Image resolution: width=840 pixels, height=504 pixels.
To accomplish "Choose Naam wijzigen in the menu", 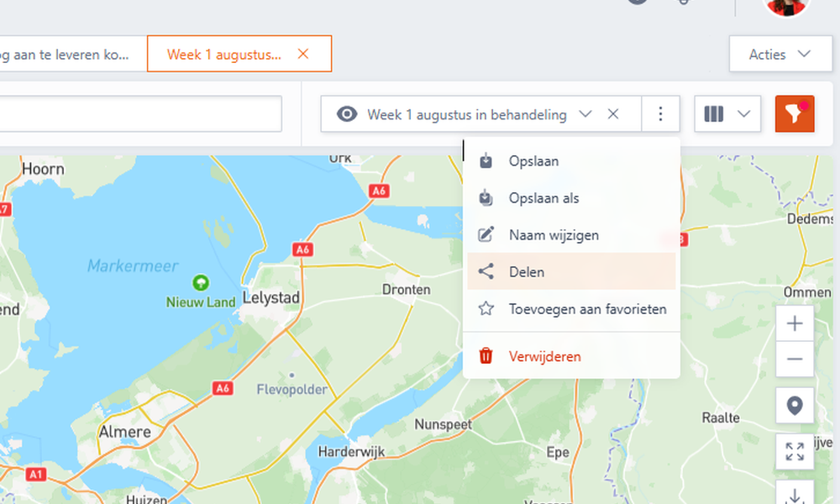I will click(571, 234).
